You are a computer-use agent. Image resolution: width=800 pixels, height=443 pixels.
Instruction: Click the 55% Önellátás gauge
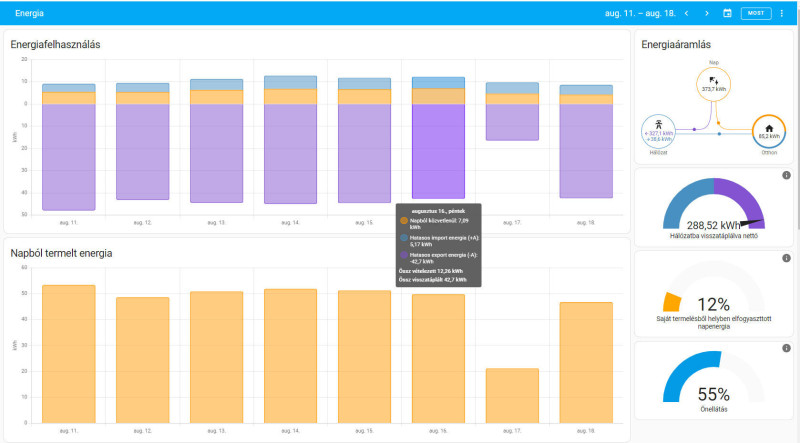[x=713, y=377]
